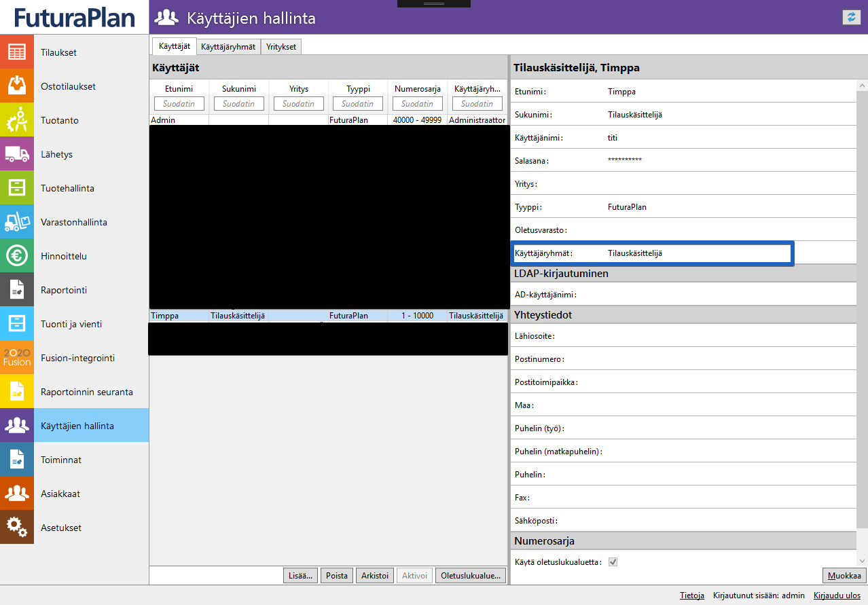
Task: Click the Kirjaudu ulos link
Action: pos(837,595)
